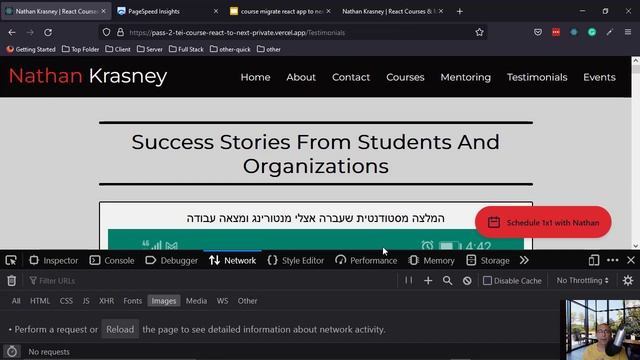Filter network requests by Fonts

pos(133,301)
